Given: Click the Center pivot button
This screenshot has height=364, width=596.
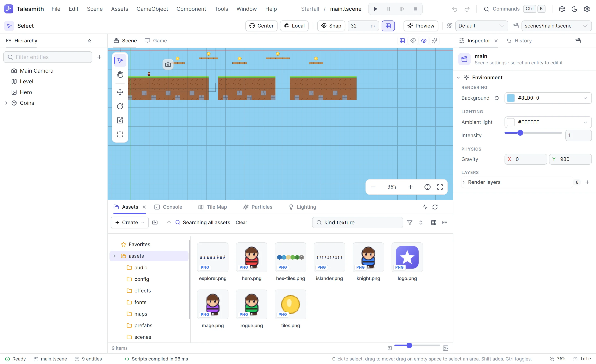Looking at the screenshot, I should point(261,26).
